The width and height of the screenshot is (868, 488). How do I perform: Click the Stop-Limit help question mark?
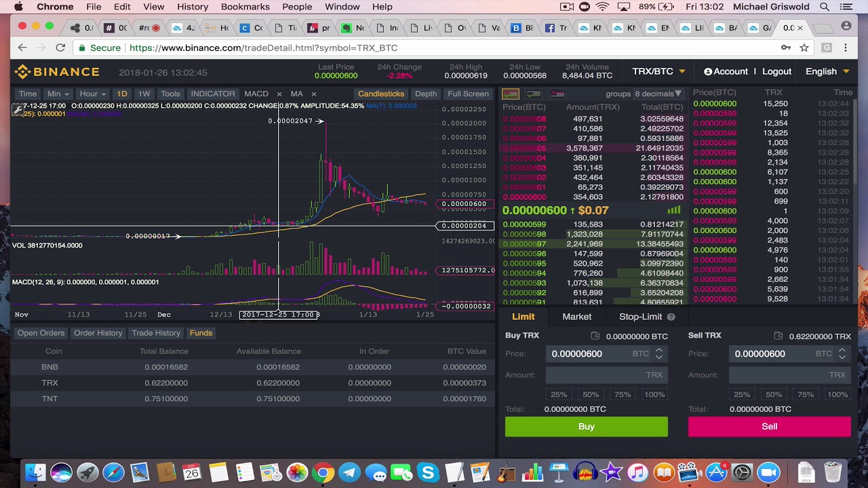click(671, 317)
